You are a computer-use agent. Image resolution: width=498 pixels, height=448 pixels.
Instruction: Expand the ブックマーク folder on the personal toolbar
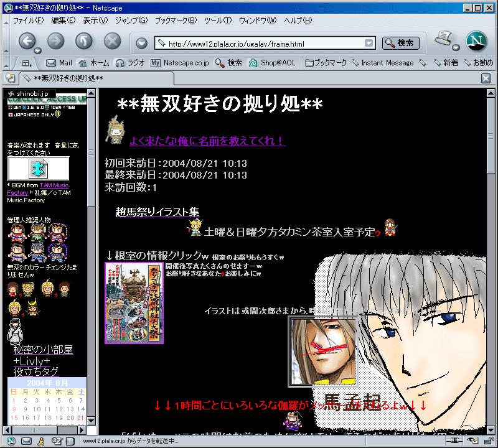(x=326, y=63)
